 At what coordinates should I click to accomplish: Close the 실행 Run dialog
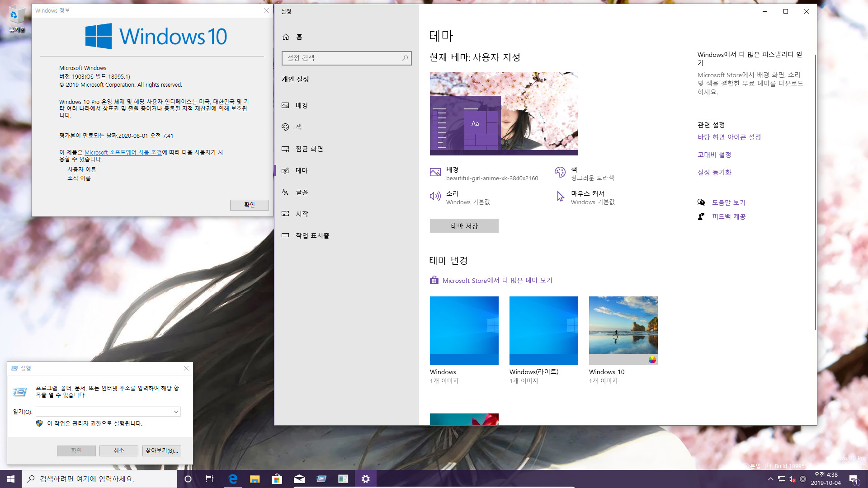[186, 368]
